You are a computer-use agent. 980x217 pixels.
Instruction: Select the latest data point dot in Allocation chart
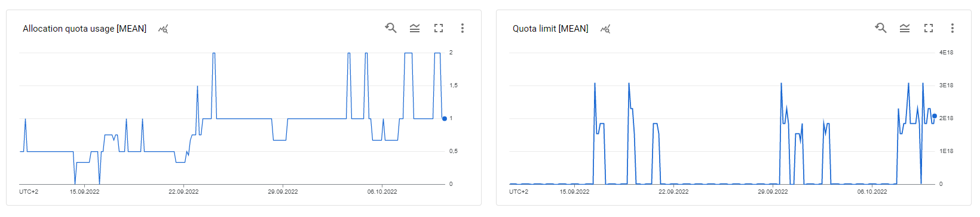tap(445, 118)
